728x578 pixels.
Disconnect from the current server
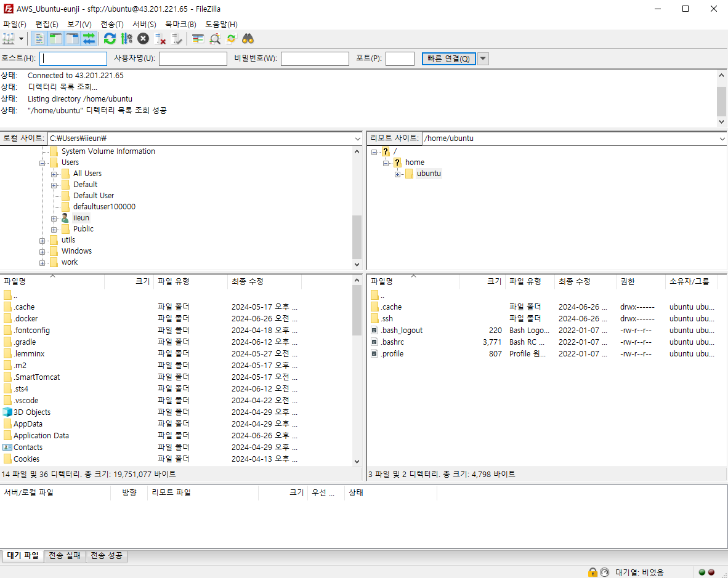coord(160,39)
